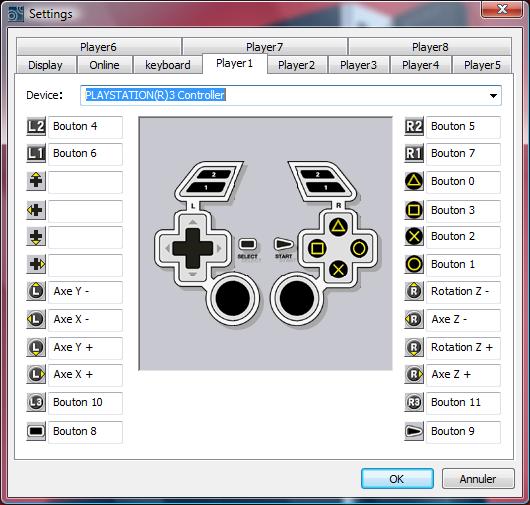Click the empty D-pad down mapping field

coord(85,237)
